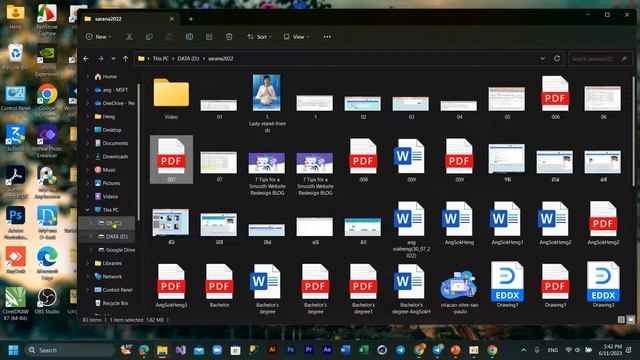Click the taskbar Search box
Viewport: 640px width, 360px height.
(x=70, y=350)
